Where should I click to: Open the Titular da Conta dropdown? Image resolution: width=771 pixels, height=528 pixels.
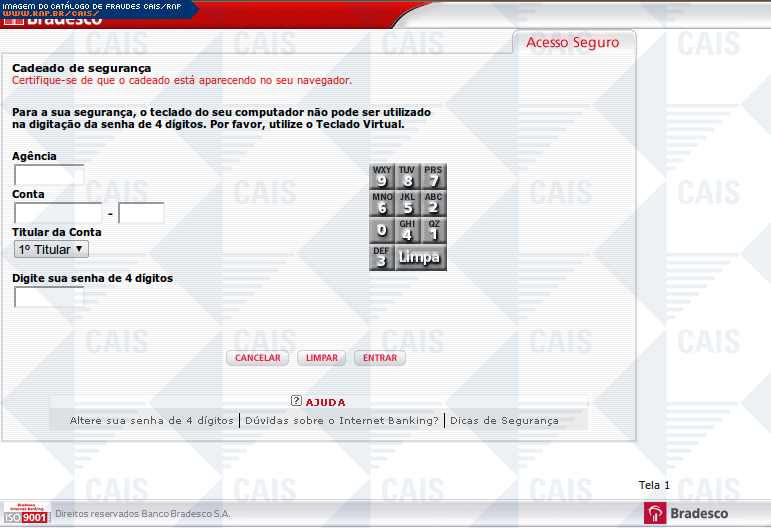(x=51, y=249)
